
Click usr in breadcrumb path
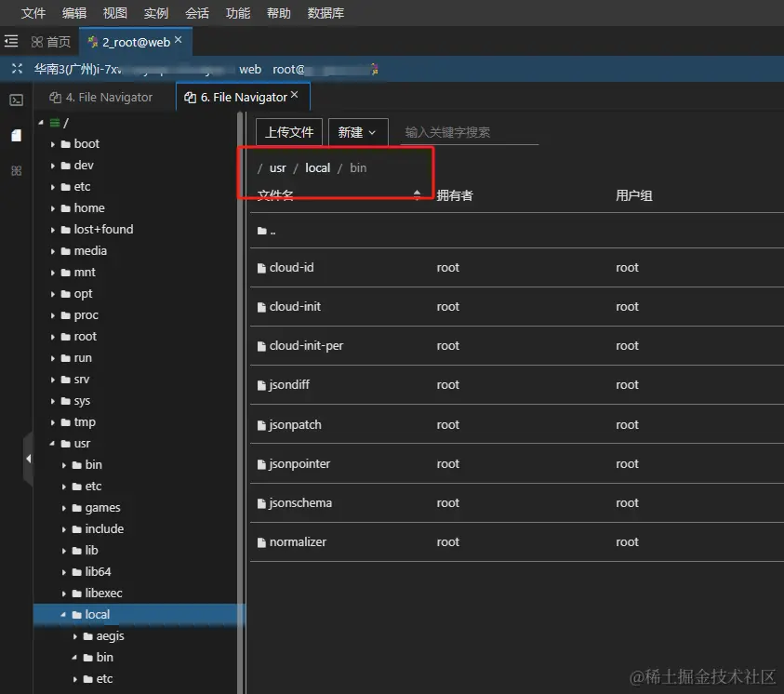tap(277, 168)
